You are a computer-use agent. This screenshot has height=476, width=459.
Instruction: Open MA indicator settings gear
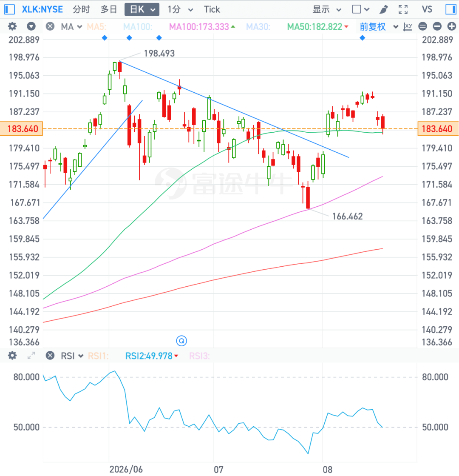(x=12, y=26)
